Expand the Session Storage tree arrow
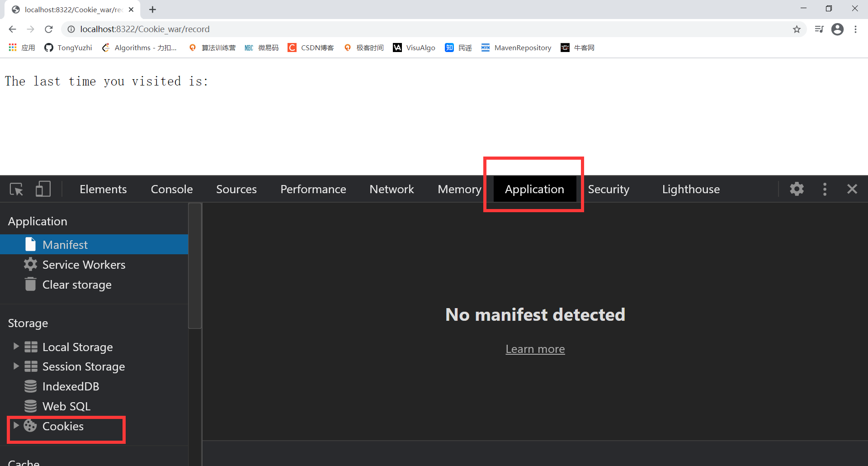The height and width of the screenshot is (466, 868). click(x=16, y=366)
